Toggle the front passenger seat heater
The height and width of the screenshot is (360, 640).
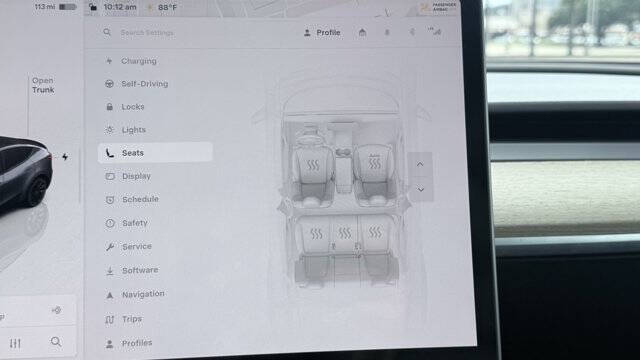(x=374, y=162)
